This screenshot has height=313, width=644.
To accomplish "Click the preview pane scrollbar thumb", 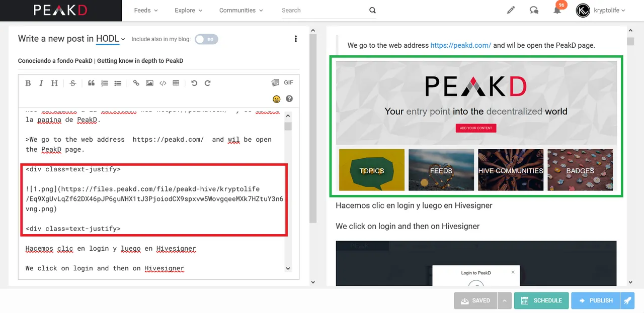I will pos(630,41).
